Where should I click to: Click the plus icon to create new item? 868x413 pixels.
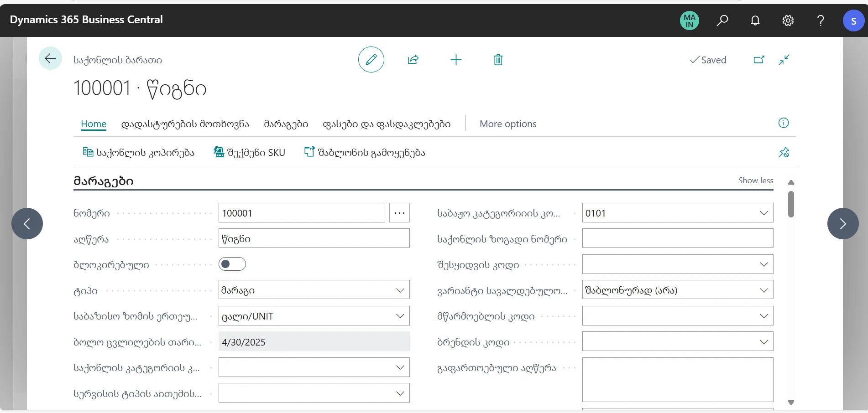(456, 60)
